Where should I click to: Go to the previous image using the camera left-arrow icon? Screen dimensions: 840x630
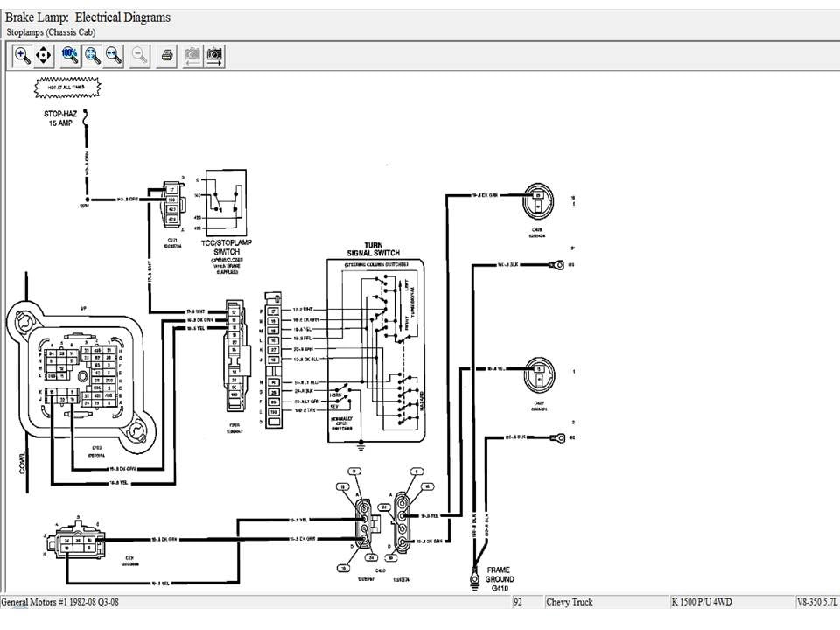(x=192, y=55)
